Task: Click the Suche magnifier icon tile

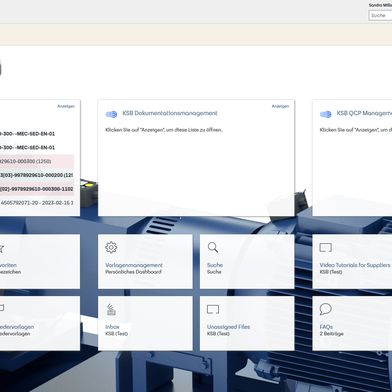Action: (213, 247)
